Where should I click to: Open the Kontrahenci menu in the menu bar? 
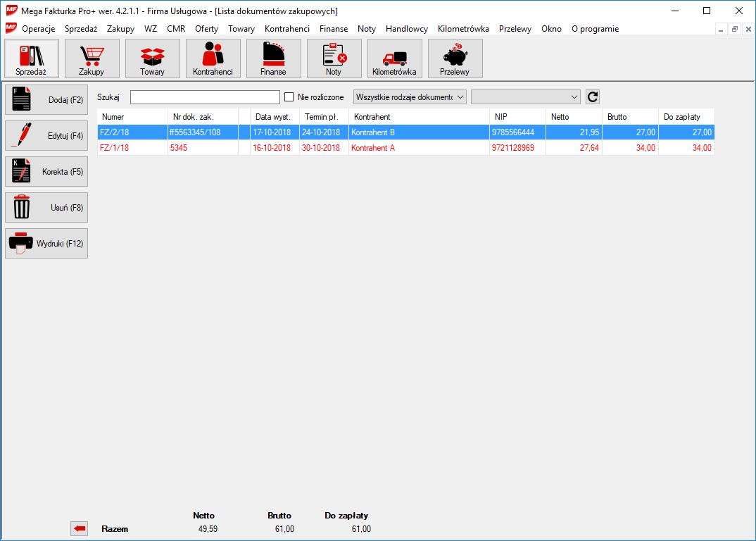point(286,29)
